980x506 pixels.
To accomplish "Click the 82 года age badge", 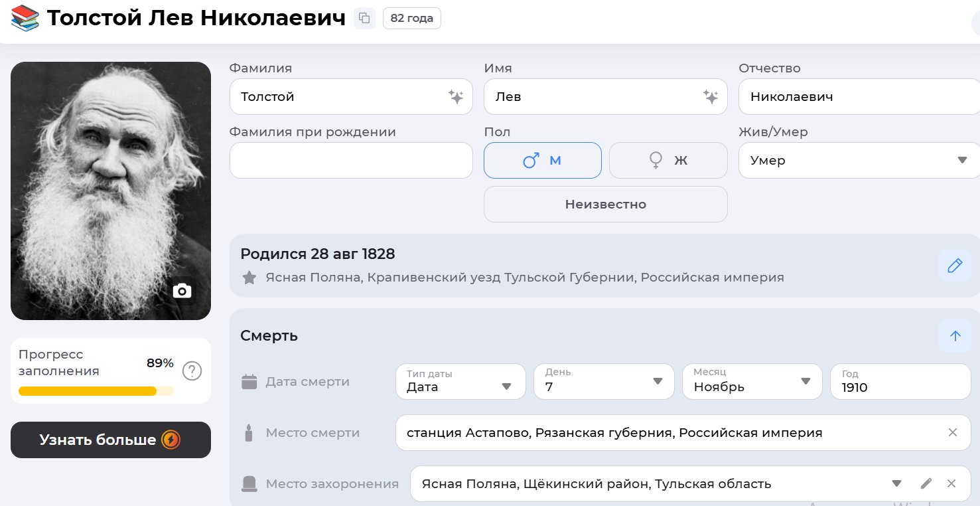I will (x=412, y=19).
